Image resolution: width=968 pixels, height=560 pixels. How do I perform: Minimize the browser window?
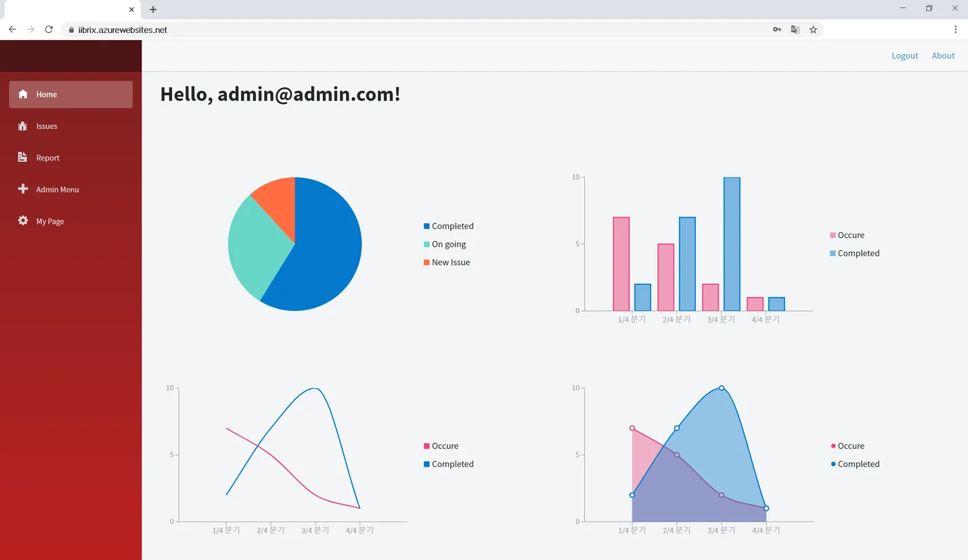[903, 8]
